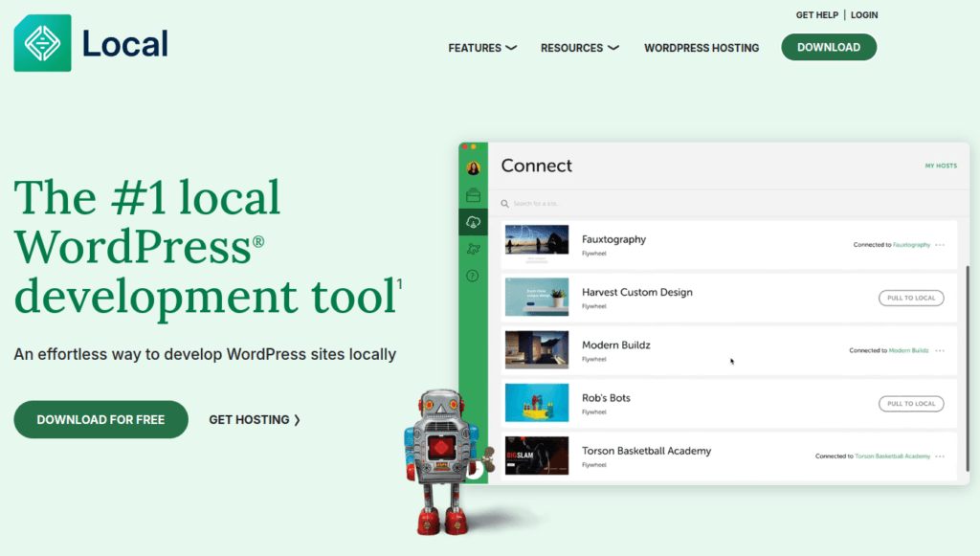
Task: Open the user avatar in Local sidebar
Action: click(473, 168)
